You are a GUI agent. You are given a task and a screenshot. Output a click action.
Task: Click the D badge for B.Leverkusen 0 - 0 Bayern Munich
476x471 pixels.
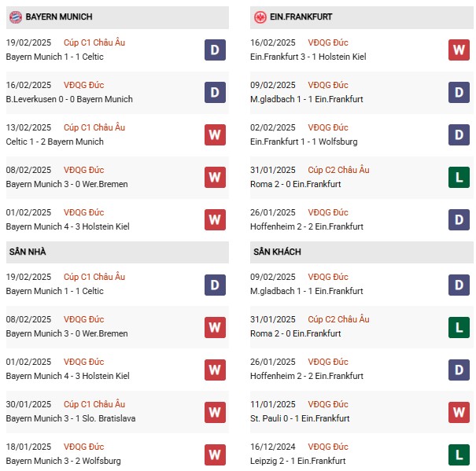[215, 93]
